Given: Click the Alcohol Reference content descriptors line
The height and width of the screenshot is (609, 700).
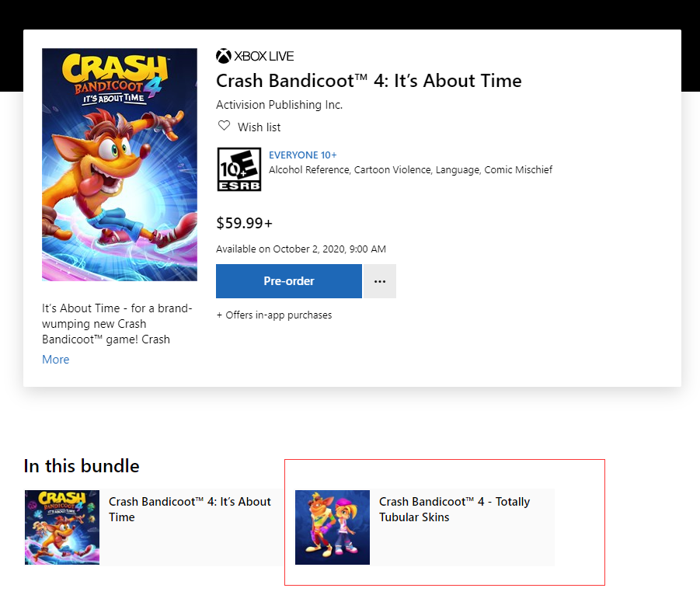Looking at the screenshot, I should 410,170.
